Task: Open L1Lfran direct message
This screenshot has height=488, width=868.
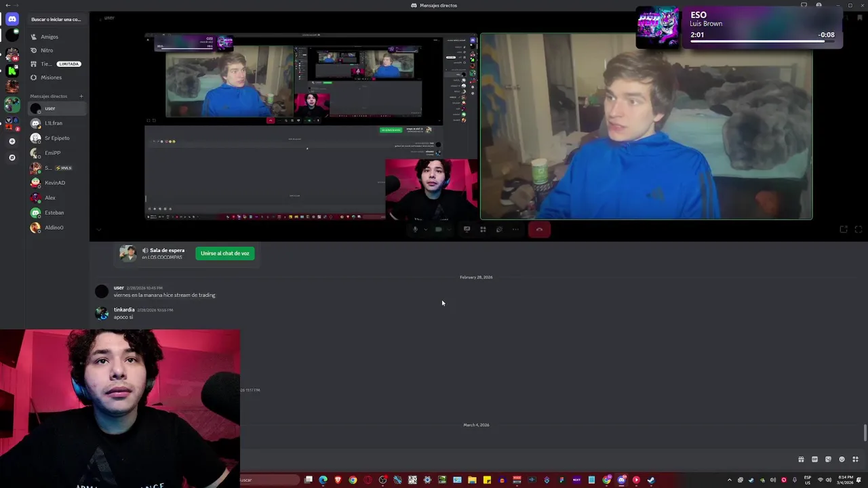Action: [57, 123]
